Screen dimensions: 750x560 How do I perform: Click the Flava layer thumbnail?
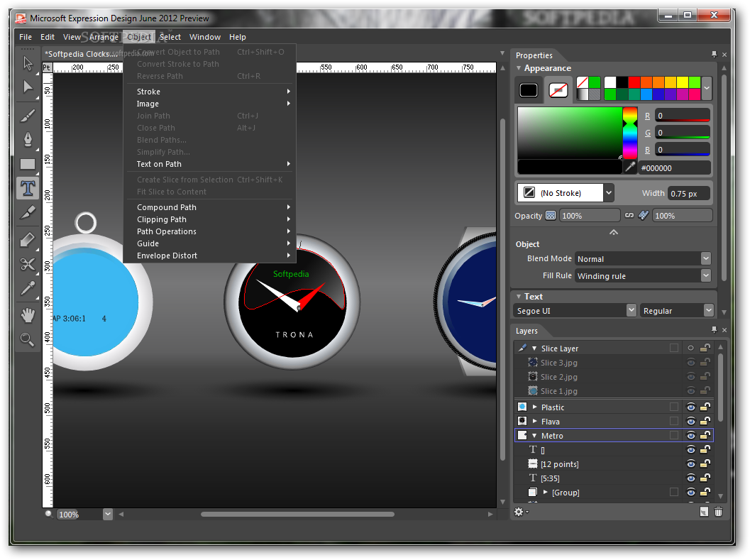click(x=522, y=421)
